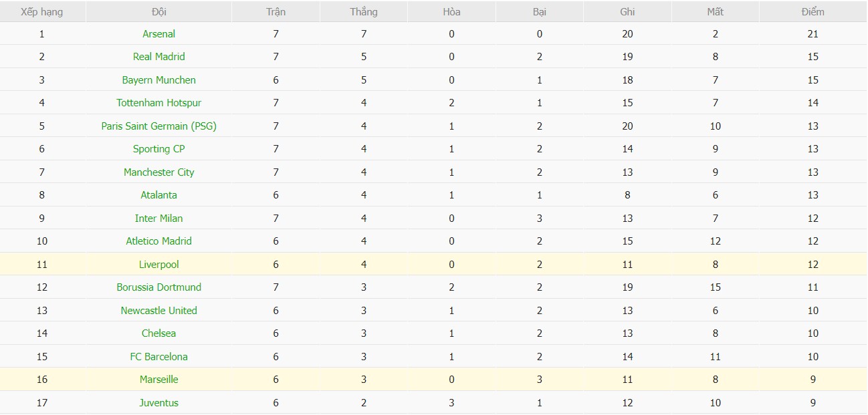Open FC Barcelona team link
Viewport: 868px width, 415px height.
[x=159, y=357]
